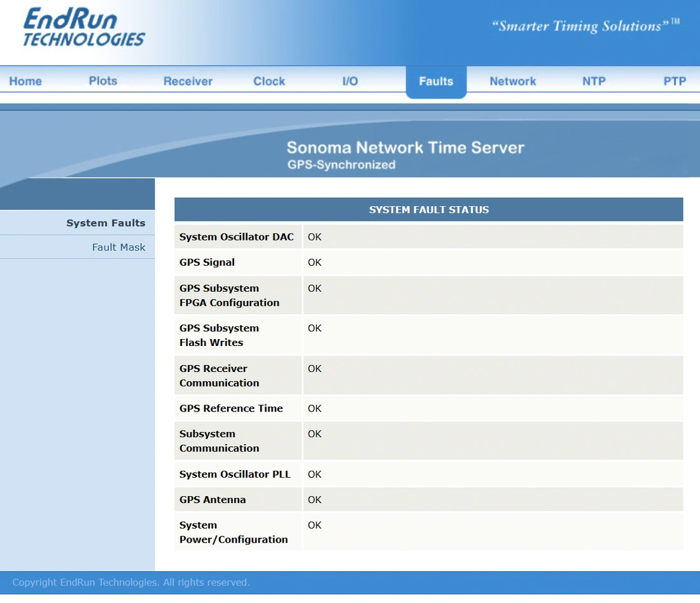Click OK status for System Power/Configuration
The width and height of the screenshot is (700, 603).
315,525
